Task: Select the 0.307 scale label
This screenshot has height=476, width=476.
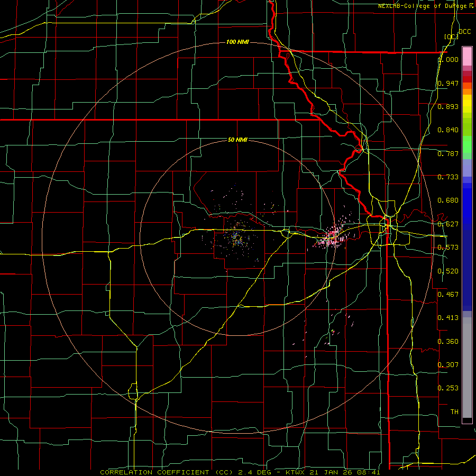Action: point(448,364)
